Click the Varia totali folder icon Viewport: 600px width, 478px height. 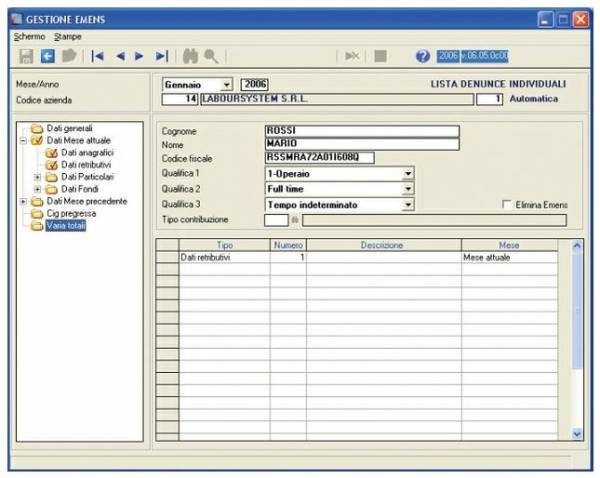[37, 226]
